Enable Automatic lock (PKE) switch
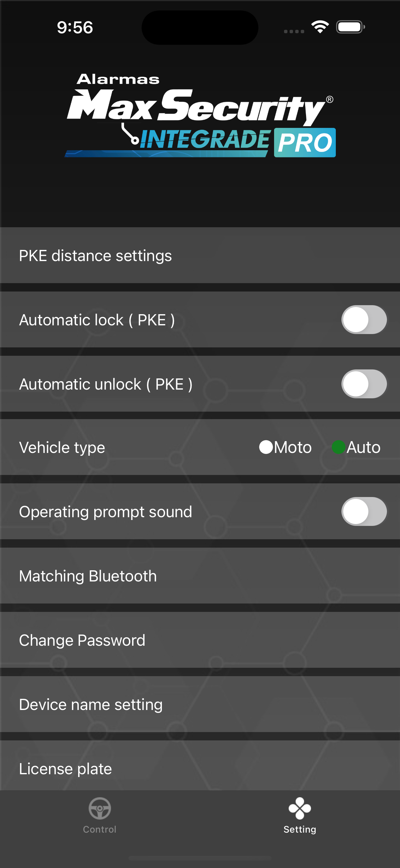Screen dimensions: 400x868 coord(364,319)
